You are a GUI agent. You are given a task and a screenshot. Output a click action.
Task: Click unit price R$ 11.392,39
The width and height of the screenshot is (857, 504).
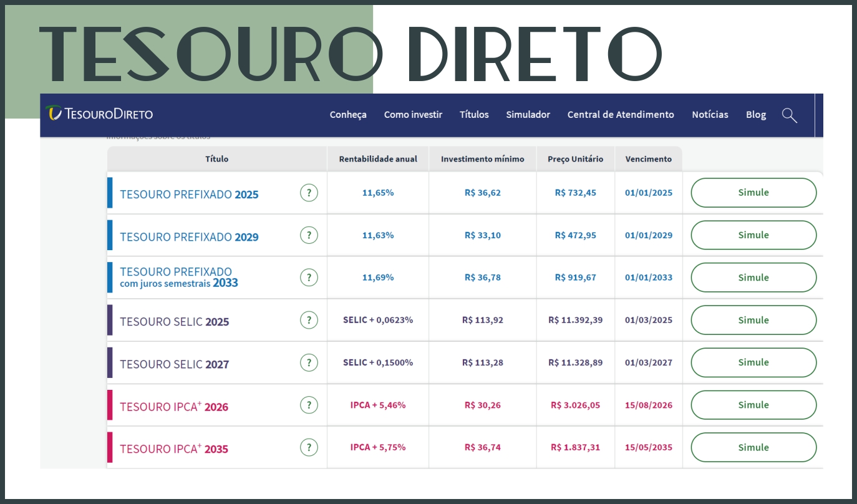pos(576,320)
